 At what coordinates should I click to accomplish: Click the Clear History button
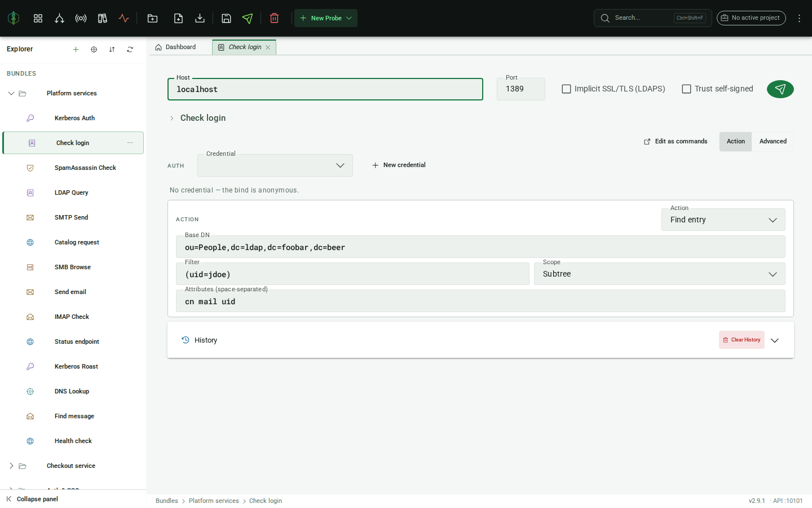[742, 340]
